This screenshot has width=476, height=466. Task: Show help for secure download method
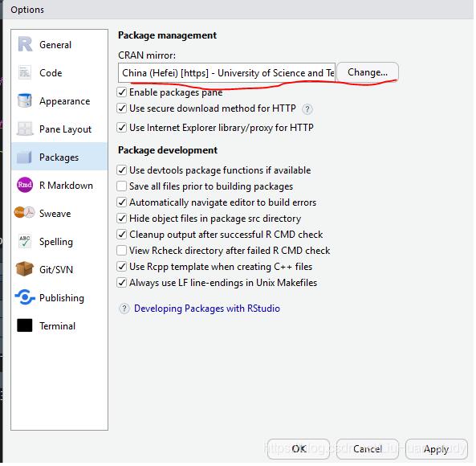coord(307,109)
